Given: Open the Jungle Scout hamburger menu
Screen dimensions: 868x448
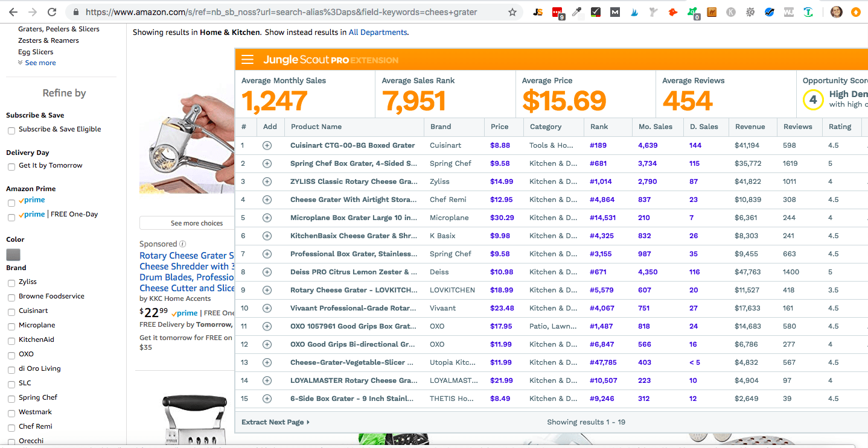Looking at the screenshot, I should [247, 60].
